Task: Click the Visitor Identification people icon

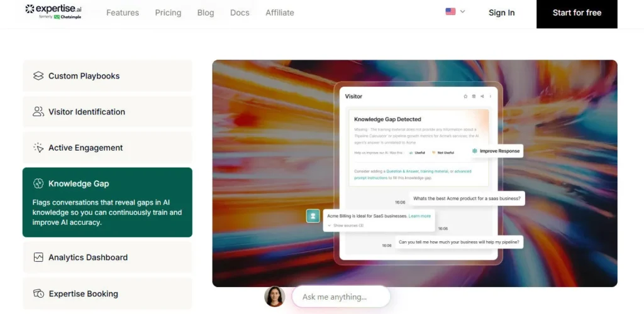Action: point(38,112)
